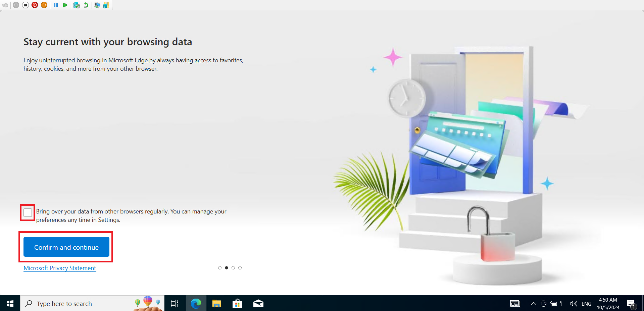Open News and interests widget icon
Image resolution: width=644 pixels, height=311 pixels.
point(515,304)
